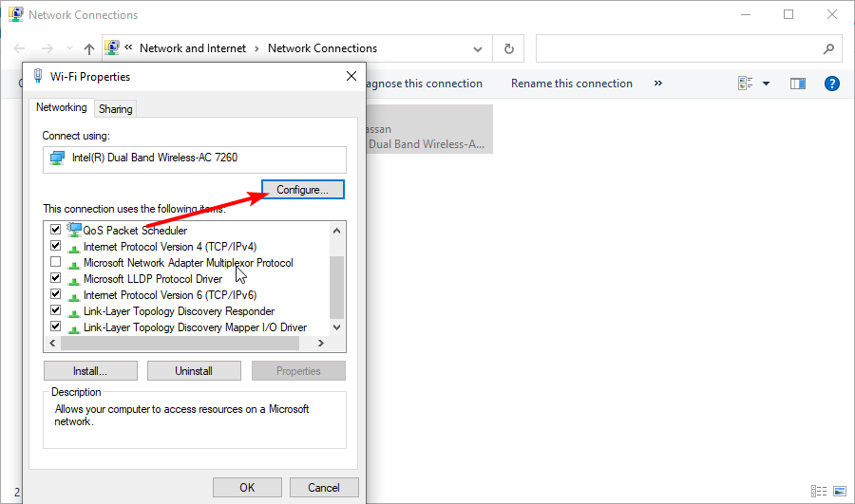Click the Uninstall button
Screen dimensions: 855x504
pos(194,371)
